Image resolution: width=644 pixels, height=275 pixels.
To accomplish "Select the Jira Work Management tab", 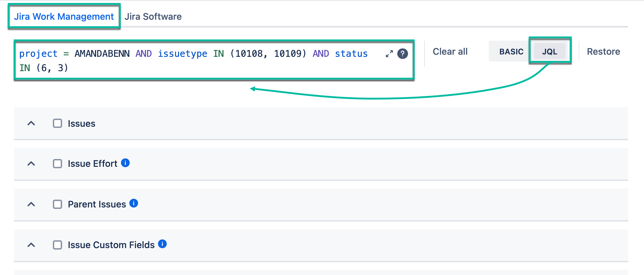I will click(x=64, y=16).
